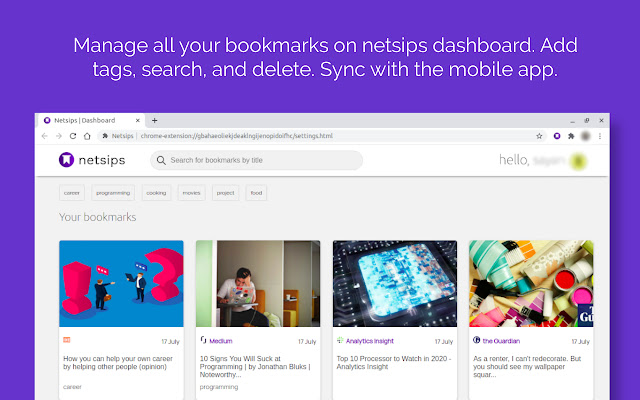Filter bookmarks by career tag
The image size is (640, 400).
(x=72, y=193)
